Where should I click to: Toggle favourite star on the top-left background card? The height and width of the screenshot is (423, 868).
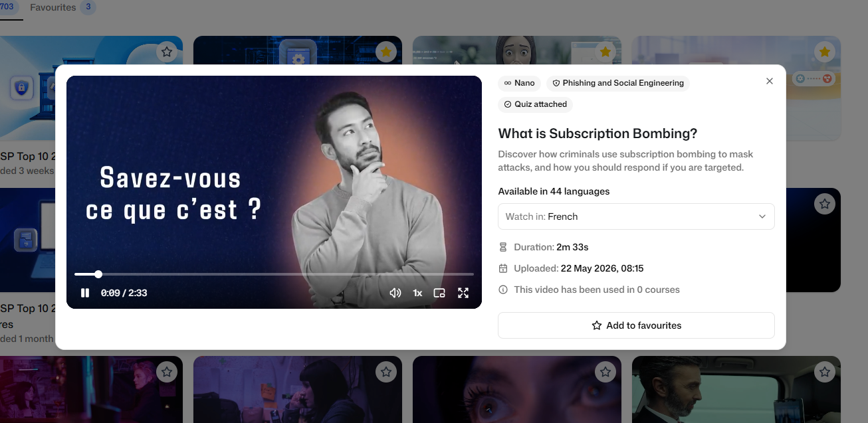click(167, 52)
